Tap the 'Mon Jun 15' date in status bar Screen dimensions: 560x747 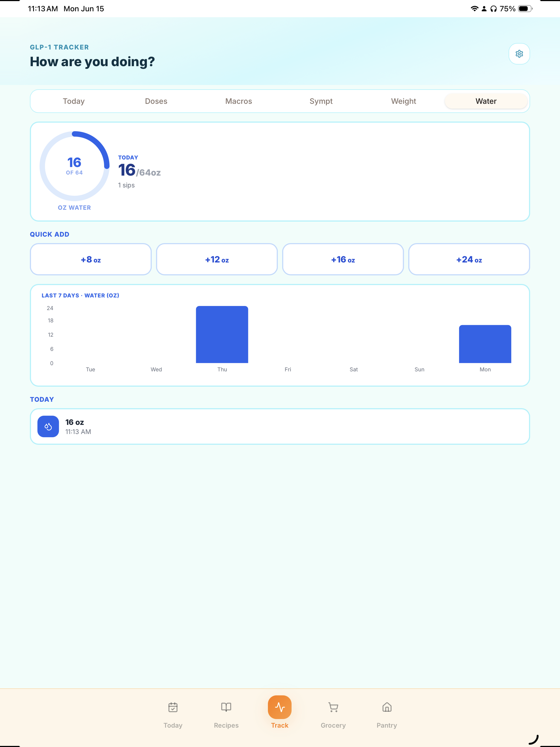[84, 9]
